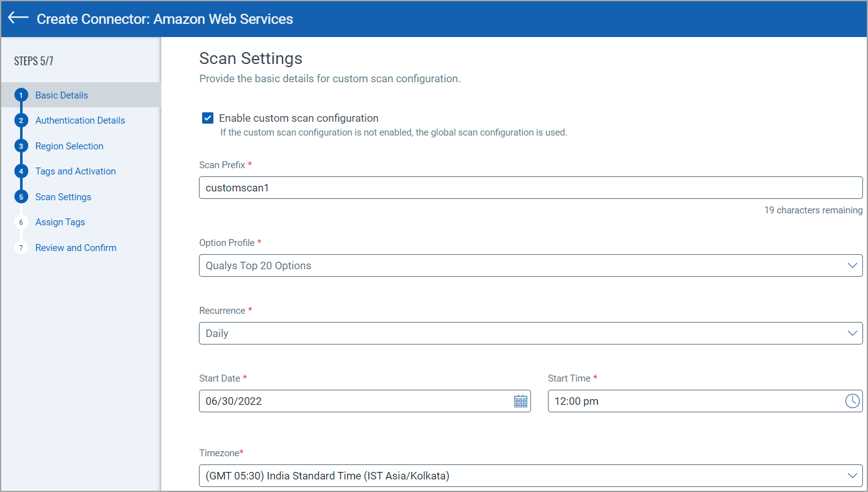Screen dimensions: 868x492
Task: Expand the Option Profile dropdown arrow
Action: click(x=852, y=265)
